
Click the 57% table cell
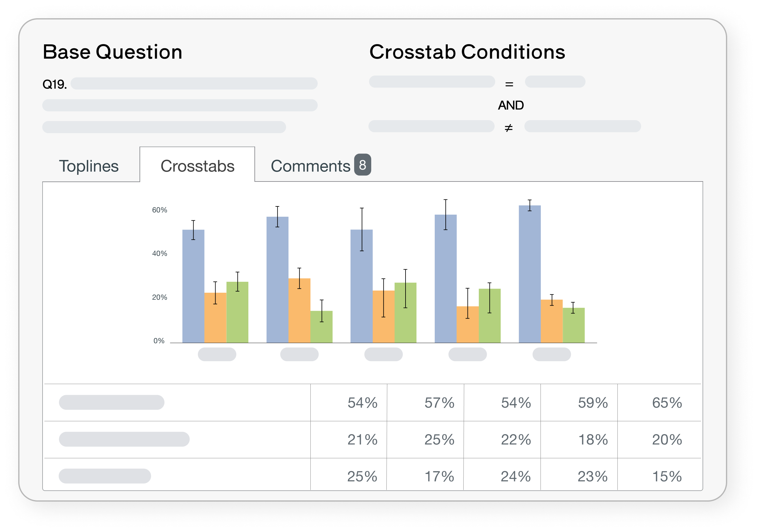coord(439,402)
